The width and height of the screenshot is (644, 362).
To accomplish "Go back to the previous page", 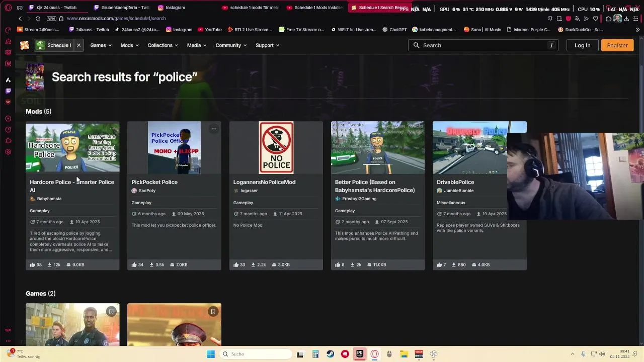I will click(x=20, y=19).
